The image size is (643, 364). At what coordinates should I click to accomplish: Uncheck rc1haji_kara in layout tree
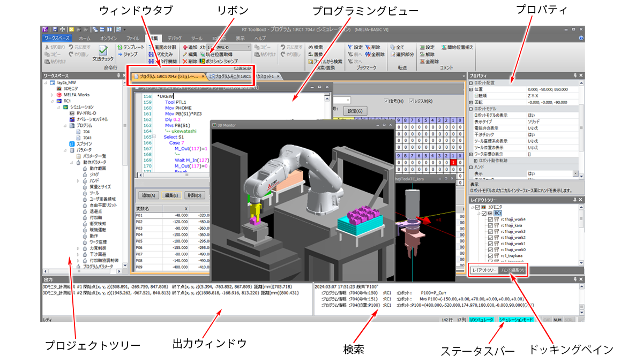[491, 225]
